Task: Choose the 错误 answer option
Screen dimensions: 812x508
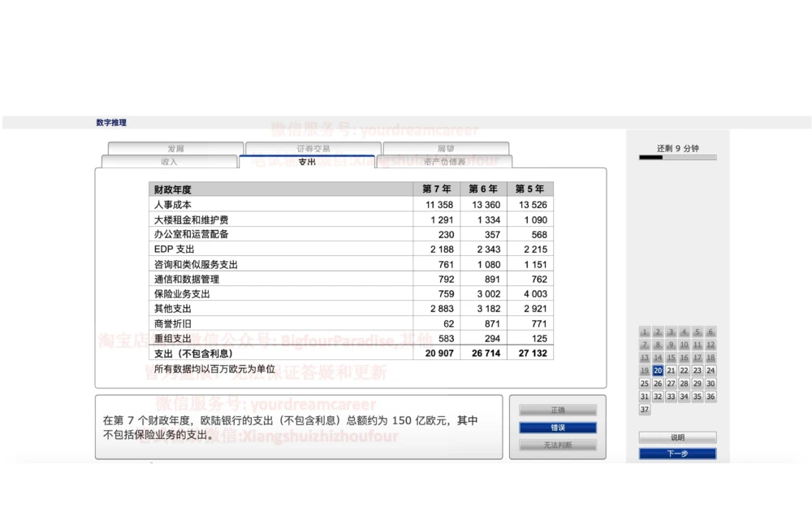Action: [x=556, y=428]
